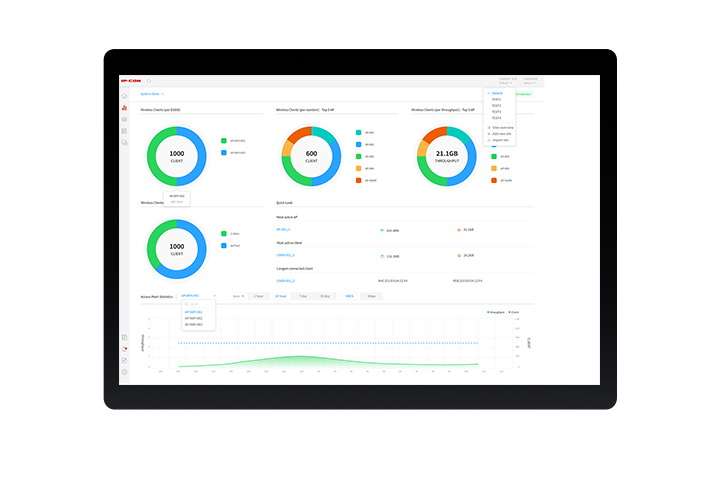This screenshot has width=720, height=480.
Task: Select AP-WiFi-003 in the AP dropdown list
Action: click(193, 325)
